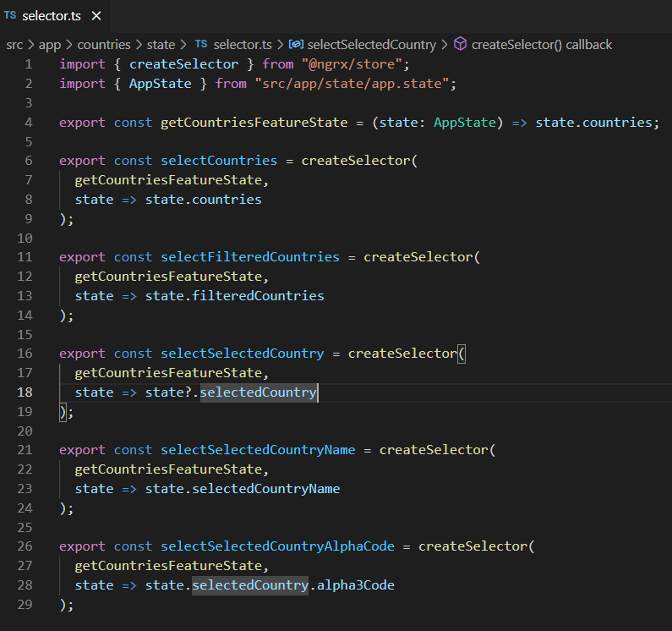Click the cube icon before createSelector() callback breadcrumb
This screenshot has width=672, height=631.
pyautogui.click(x=461, y=44)
